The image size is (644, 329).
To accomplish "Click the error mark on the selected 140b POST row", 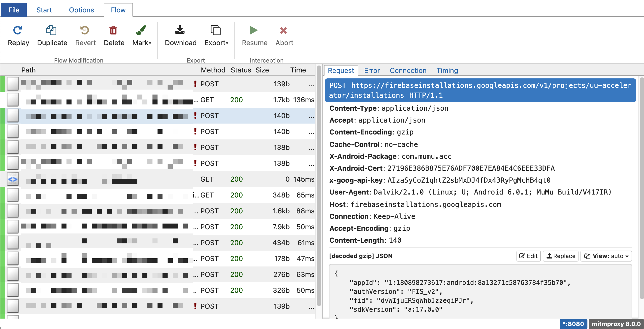I will (x=195, y=115).
